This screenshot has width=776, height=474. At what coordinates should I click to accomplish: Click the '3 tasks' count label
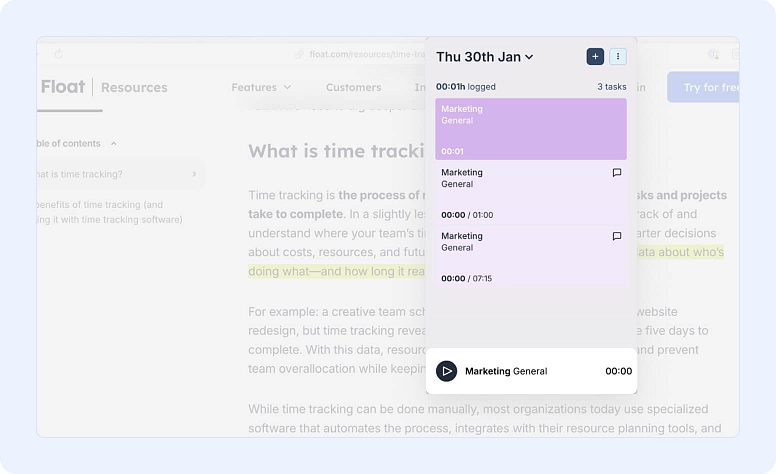(612, 87)
